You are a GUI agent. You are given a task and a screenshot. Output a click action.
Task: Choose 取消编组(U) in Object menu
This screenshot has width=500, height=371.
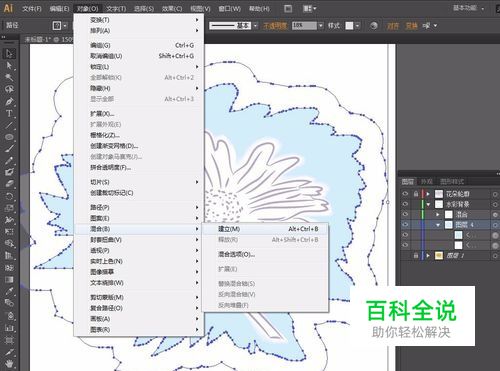coord(139,56)
